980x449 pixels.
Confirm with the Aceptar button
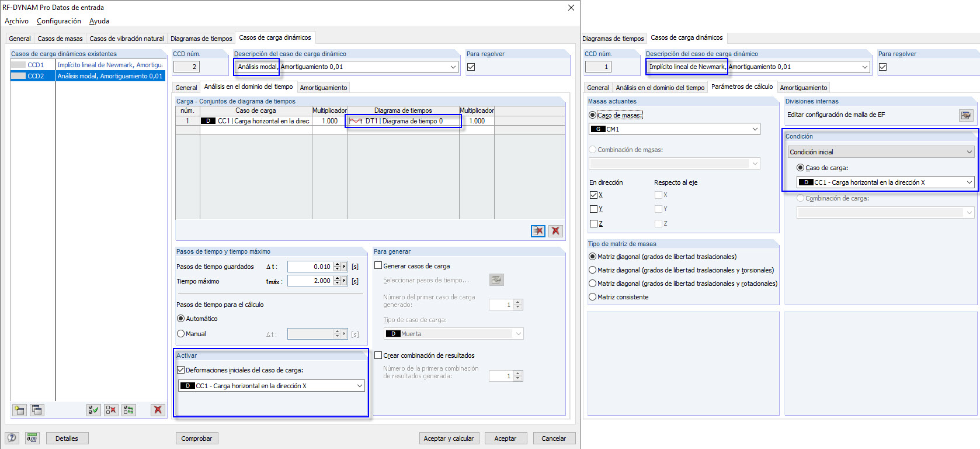[505, 438]
